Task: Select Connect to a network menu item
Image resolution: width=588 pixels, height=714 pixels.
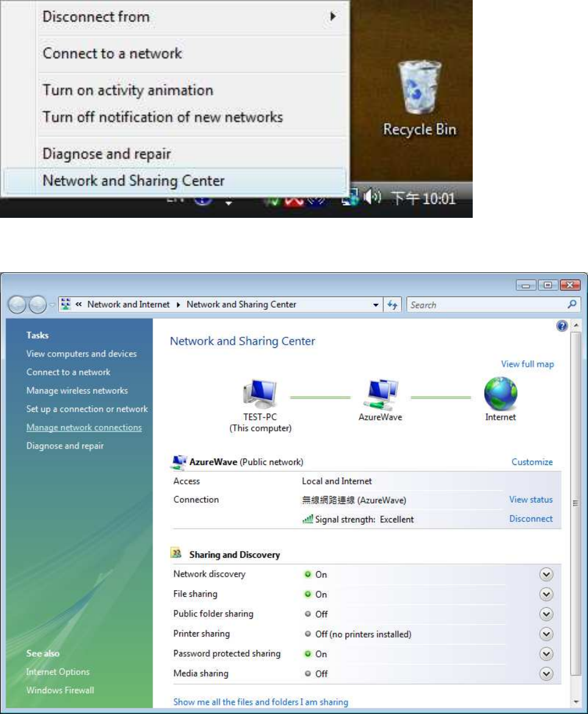Action: coord(175,53)
